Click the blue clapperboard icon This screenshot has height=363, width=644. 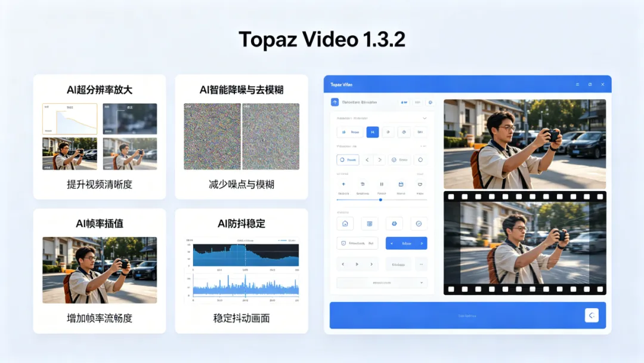pyautogui.click(x=401, y=184)
